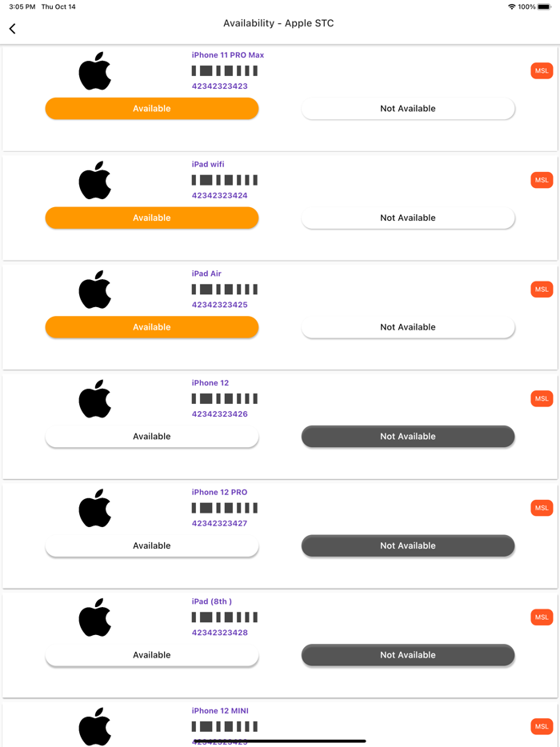Viewport: 560px width, 747px height.
Task: Mark iPad wifi as Not Available
Action: coord(408,218)
